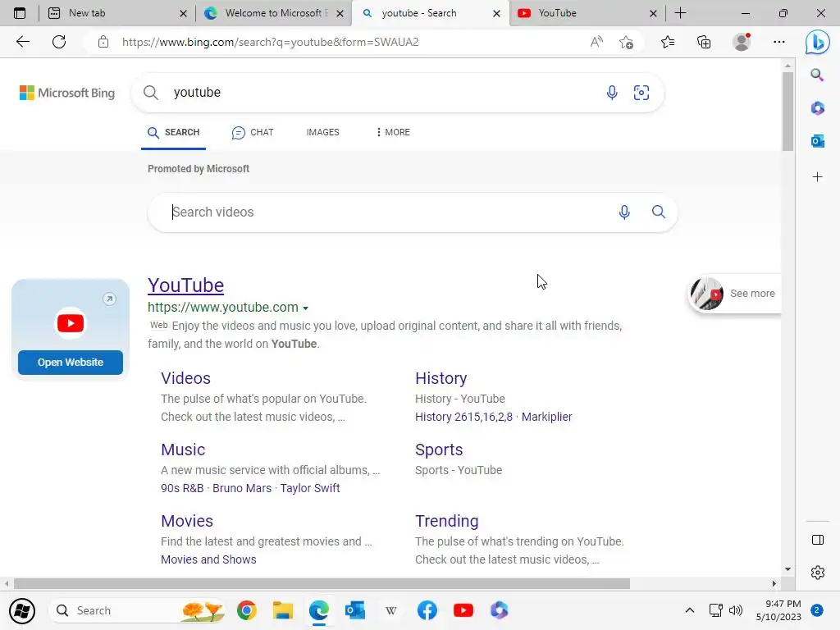
Task: Click the sidebar search magnifier icon
Action: (x=817, y=75)
